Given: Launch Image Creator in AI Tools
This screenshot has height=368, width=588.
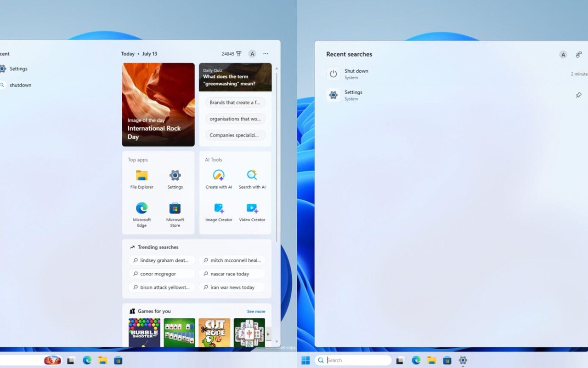Looking at the screenshot, I should pos(219,213).
